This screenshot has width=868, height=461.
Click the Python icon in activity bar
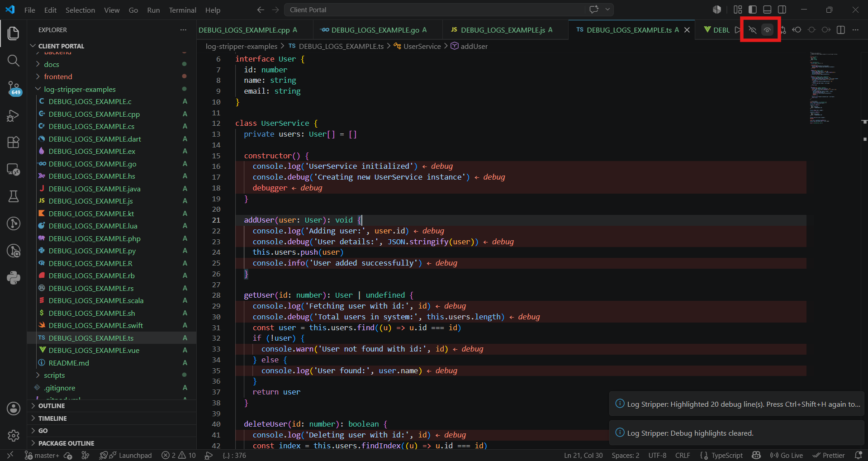(14, 277)
